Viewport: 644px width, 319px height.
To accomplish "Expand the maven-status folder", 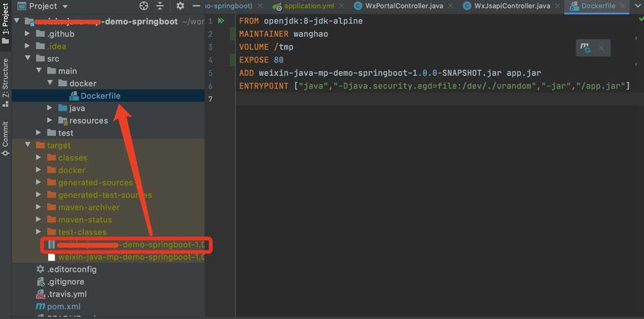I will [38, 219].
